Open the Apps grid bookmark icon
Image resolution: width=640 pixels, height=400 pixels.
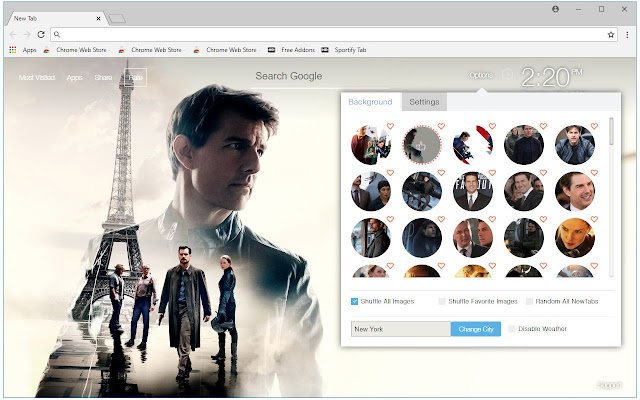point(13,50)
